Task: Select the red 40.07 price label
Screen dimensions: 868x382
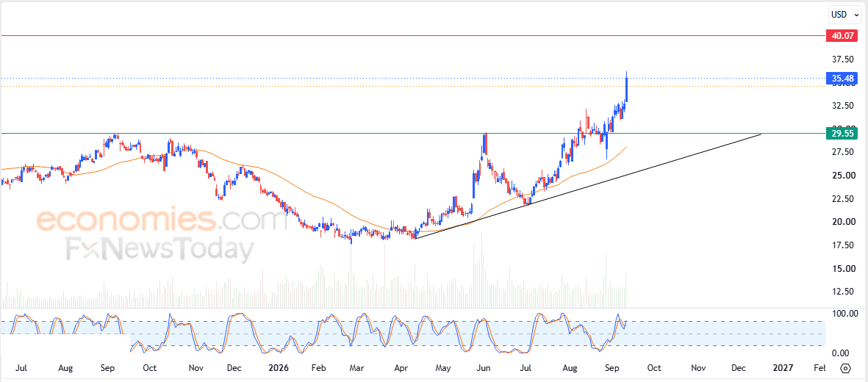Action: (x=842, y=36)
